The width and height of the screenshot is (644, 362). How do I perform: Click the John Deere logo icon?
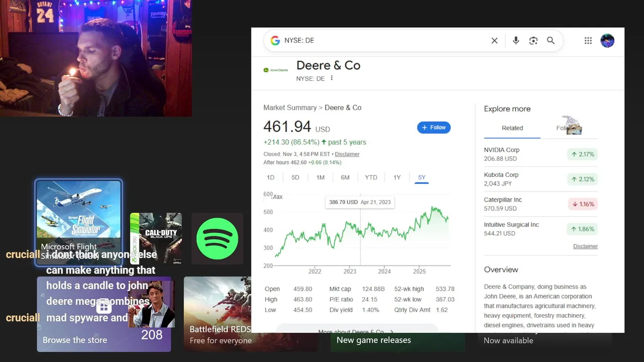coord(276,70)
